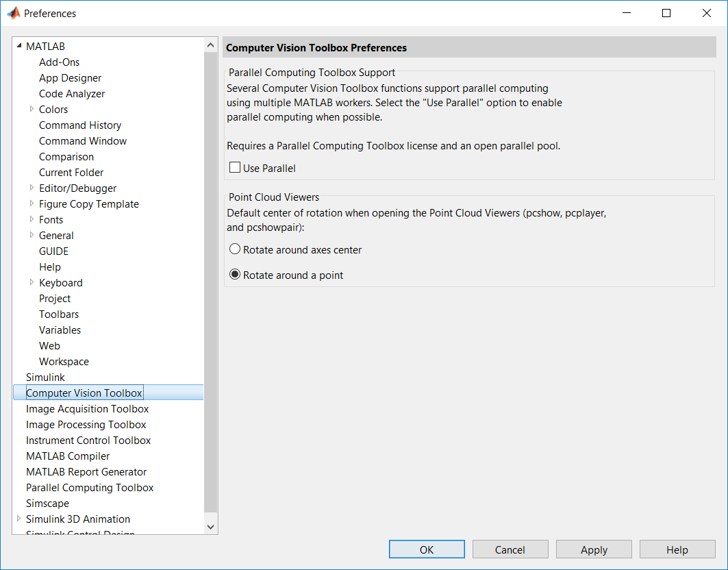Screen dimensions: 728x570
Task: Open Help for preferences
Action: pyautogui.click(x=677, y=549)
